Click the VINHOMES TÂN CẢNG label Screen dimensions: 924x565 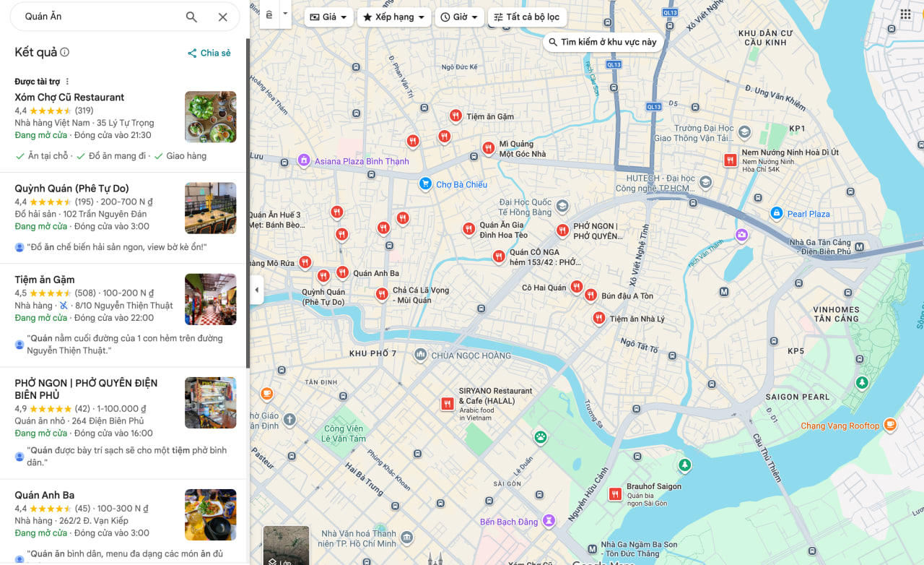tap(837, 314)
